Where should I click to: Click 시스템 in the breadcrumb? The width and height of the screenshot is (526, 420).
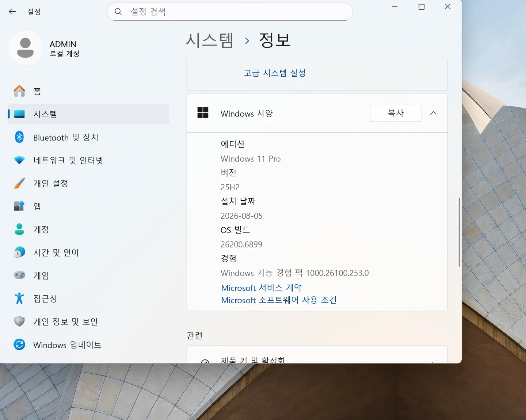210,40
